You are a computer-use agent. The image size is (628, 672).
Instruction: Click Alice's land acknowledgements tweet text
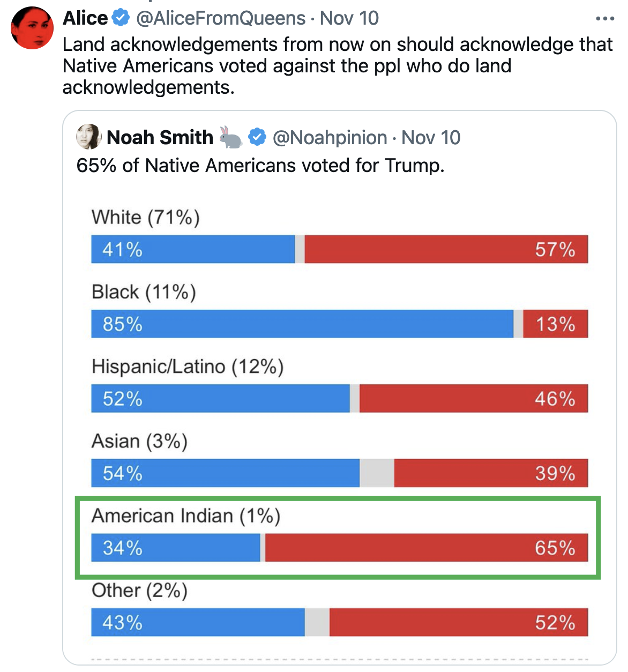point(337,65)
